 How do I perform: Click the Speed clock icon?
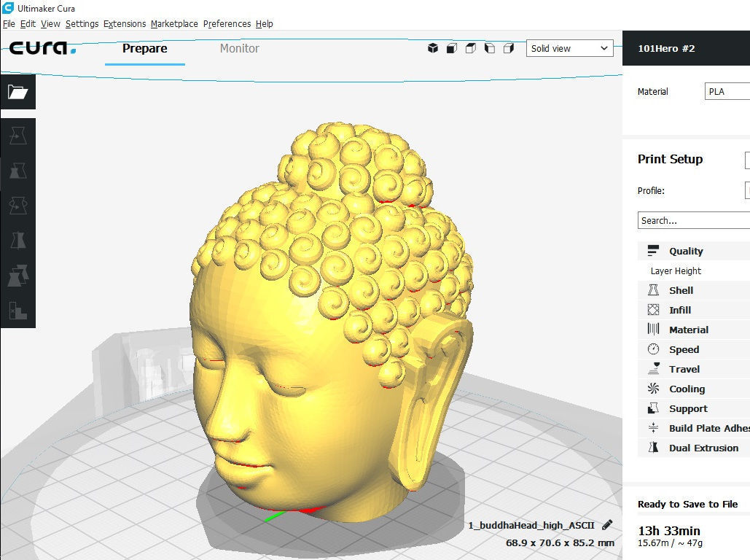[653, 349]
